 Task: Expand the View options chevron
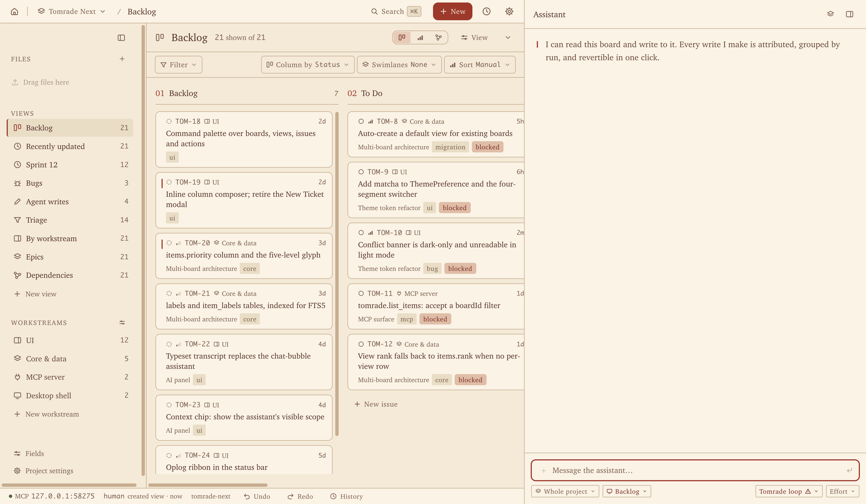tap(508, 37)
